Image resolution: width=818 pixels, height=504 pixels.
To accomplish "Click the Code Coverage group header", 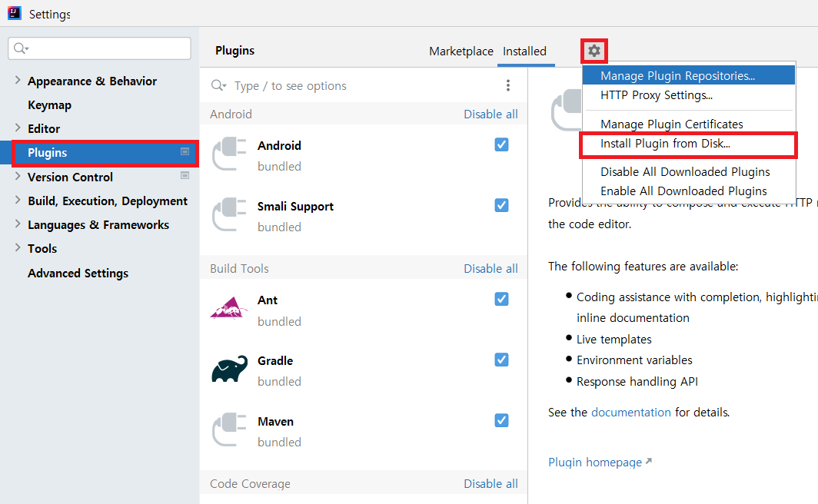I will coord(250,484).
